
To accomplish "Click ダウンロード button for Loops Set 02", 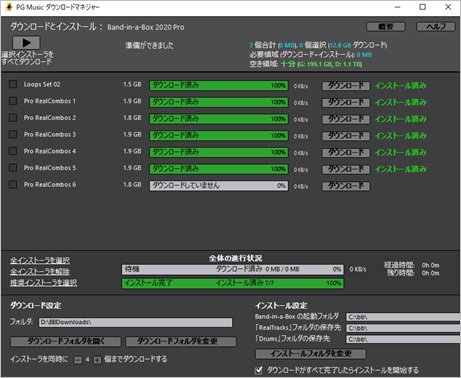I will [346, 86].
